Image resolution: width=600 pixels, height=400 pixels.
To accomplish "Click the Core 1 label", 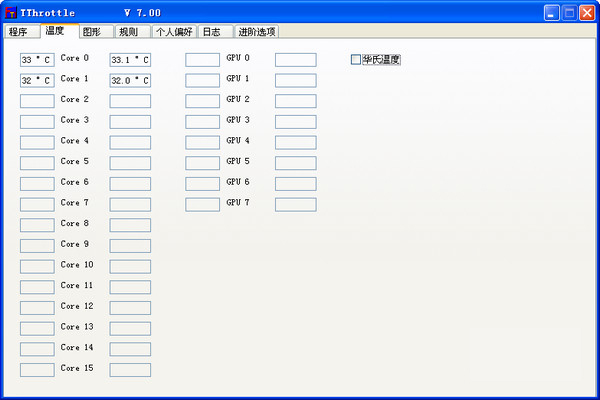I will 75,78.
